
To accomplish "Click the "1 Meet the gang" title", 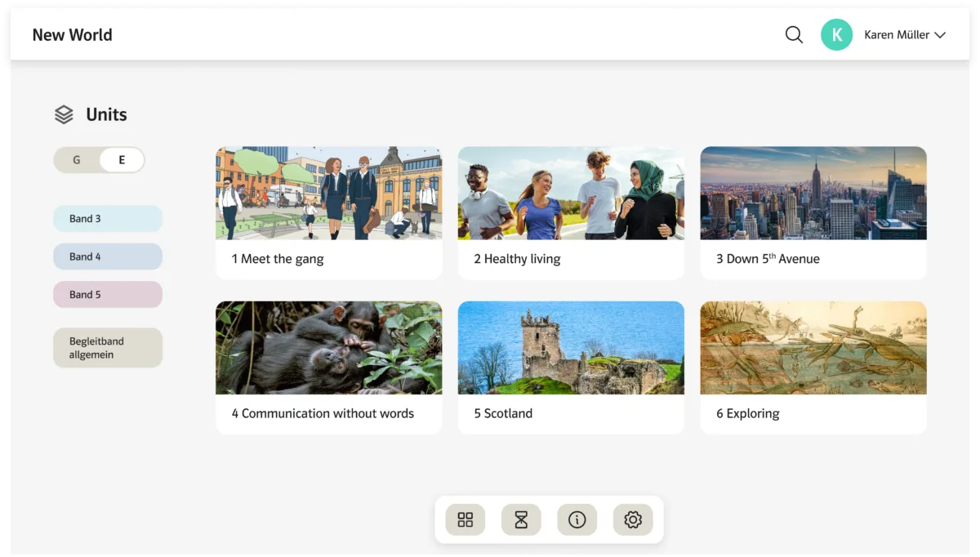I will 278,259.
